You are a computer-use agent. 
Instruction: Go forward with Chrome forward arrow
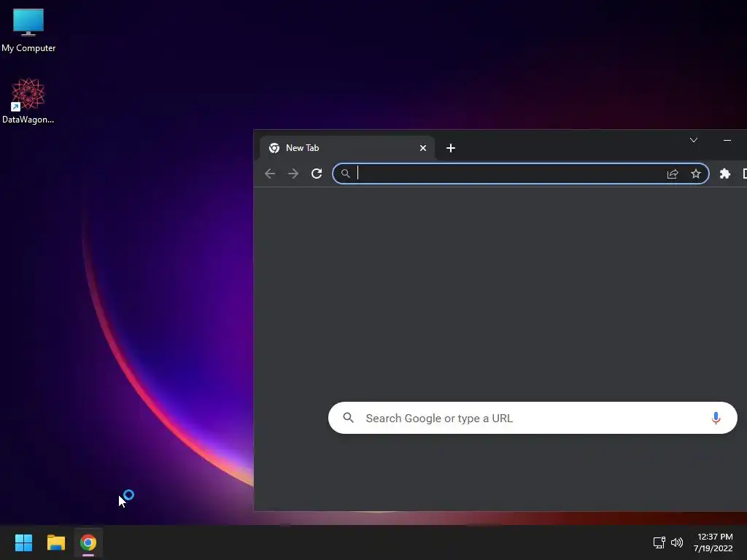point(293,174)
